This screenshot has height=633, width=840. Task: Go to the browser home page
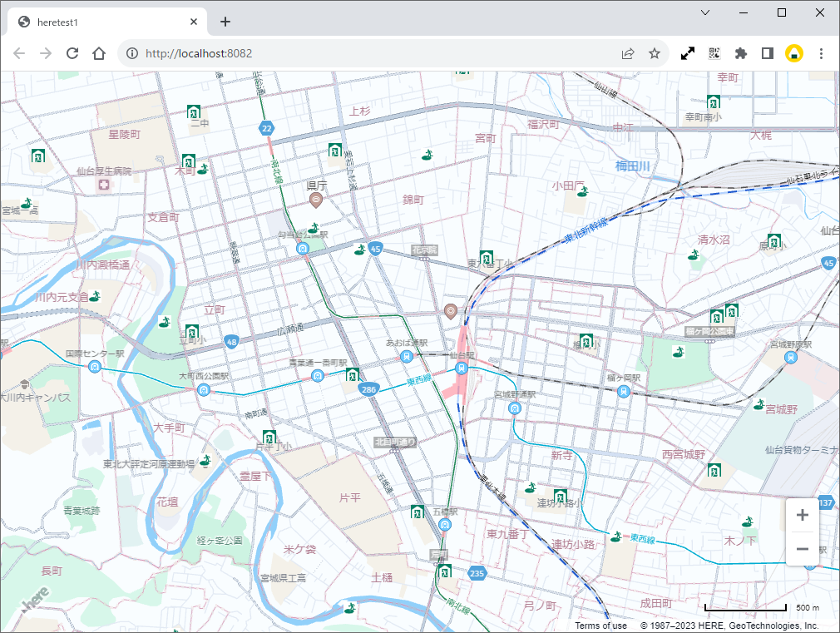(x=99, y=53)
